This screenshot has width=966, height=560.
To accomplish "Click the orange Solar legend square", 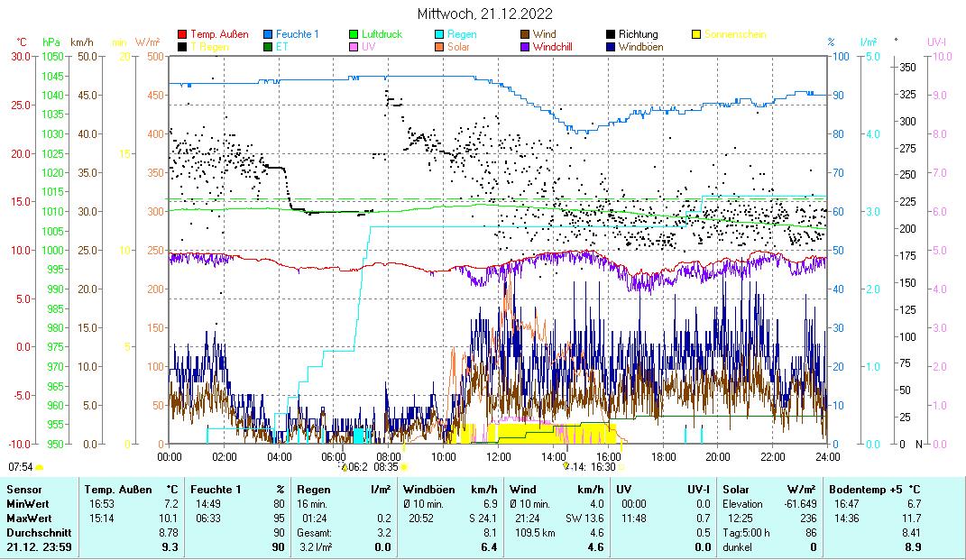I will 440,47.
